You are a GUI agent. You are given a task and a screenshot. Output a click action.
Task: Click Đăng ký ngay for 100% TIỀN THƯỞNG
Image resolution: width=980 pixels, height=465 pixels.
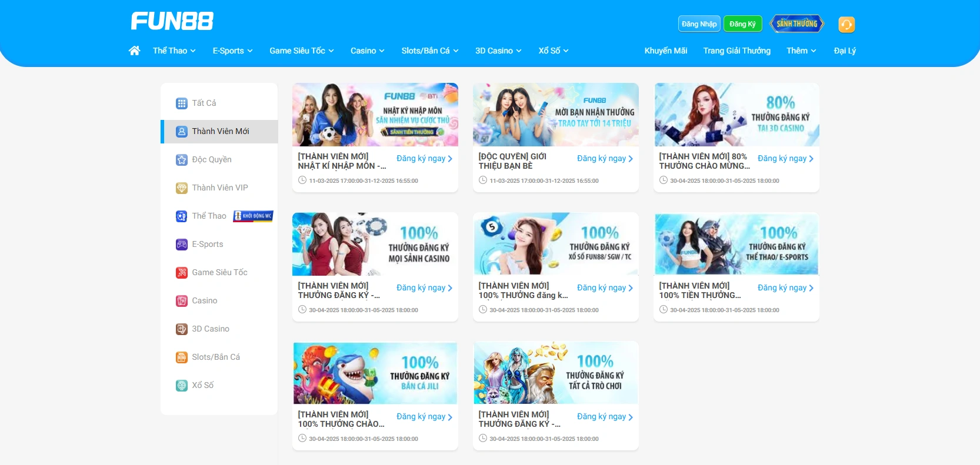[x=785, y=288]
